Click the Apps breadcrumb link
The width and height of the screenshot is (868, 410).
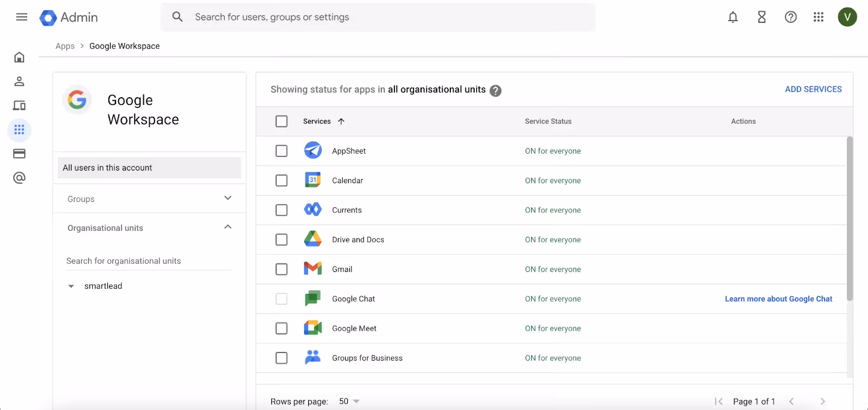65,46
